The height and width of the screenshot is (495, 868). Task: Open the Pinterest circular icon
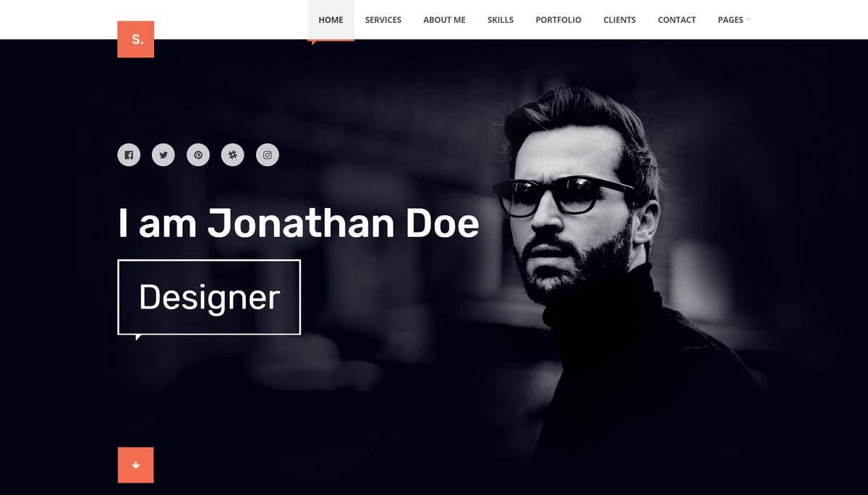click(198, 155)
